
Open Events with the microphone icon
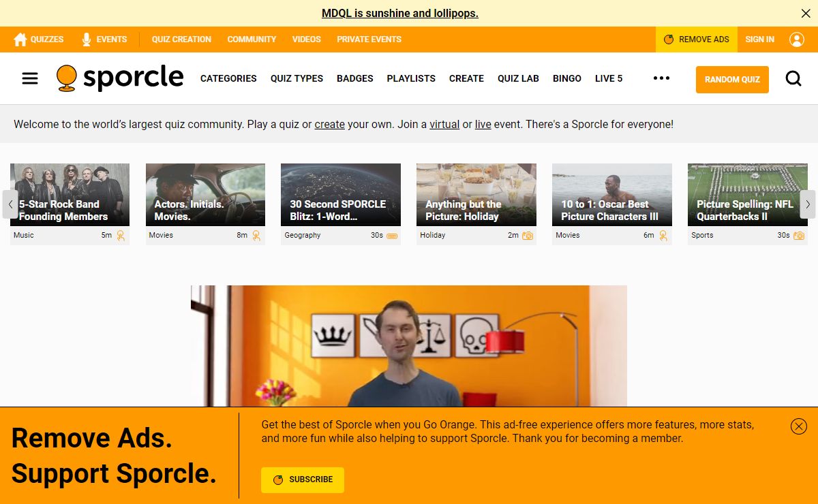pos(104,40)
